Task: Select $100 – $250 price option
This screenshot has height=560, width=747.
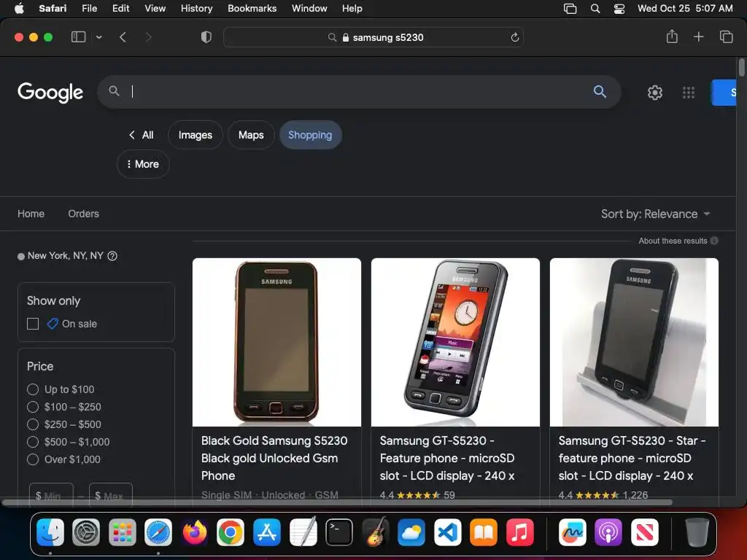Action: coord(33,407)
